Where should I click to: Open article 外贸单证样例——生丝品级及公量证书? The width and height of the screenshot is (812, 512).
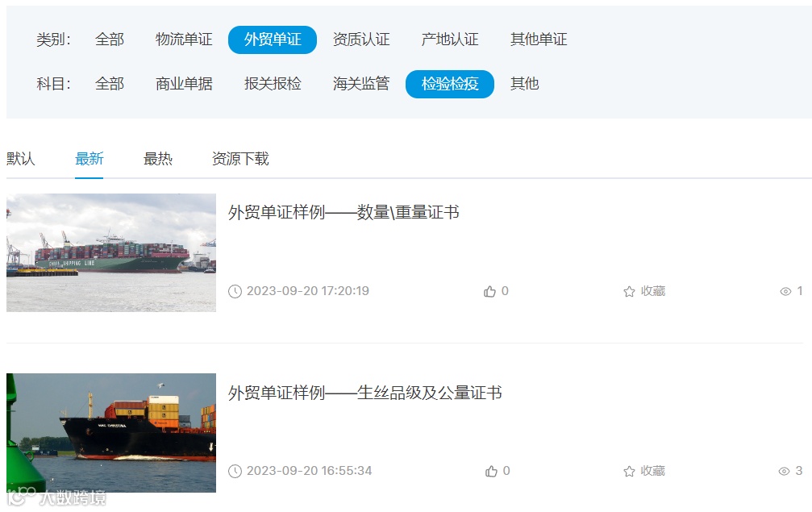(364, 393)
